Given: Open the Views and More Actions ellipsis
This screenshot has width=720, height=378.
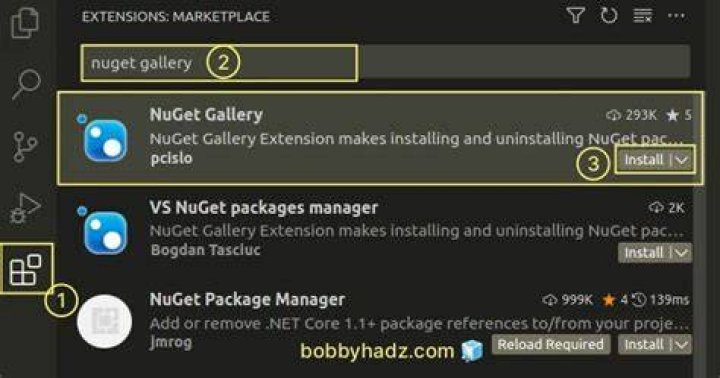Looking at the screenshot, I should tap(676, 16).
